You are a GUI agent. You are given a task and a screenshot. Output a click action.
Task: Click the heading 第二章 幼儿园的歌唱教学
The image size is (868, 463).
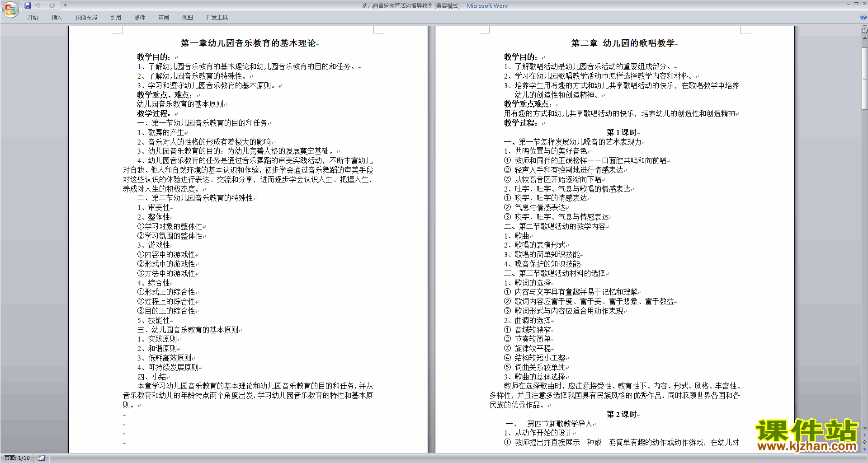click(x=623, y=43)
